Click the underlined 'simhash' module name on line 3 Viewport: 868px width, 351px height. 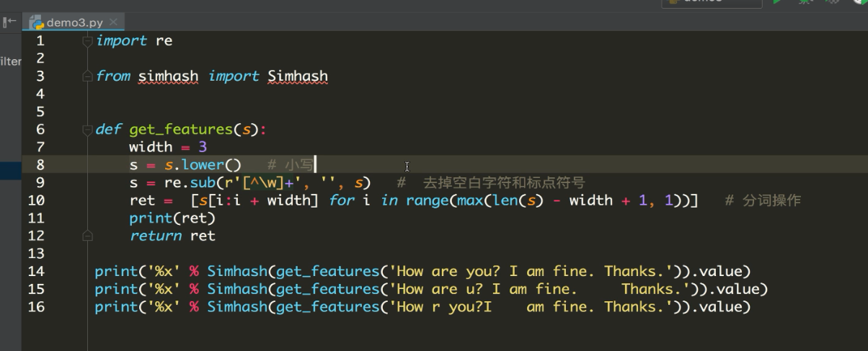tap(168, 76)
